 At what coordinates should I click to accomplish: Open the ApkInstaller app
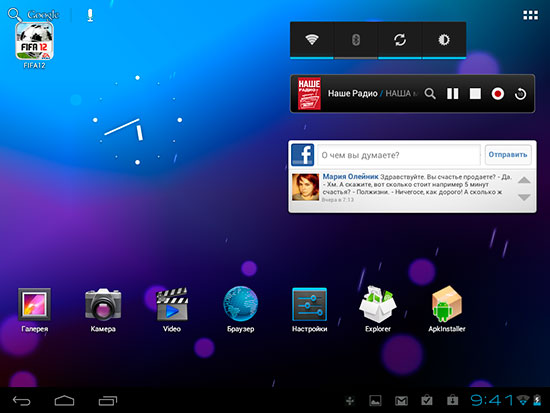[x=447, y=304]
